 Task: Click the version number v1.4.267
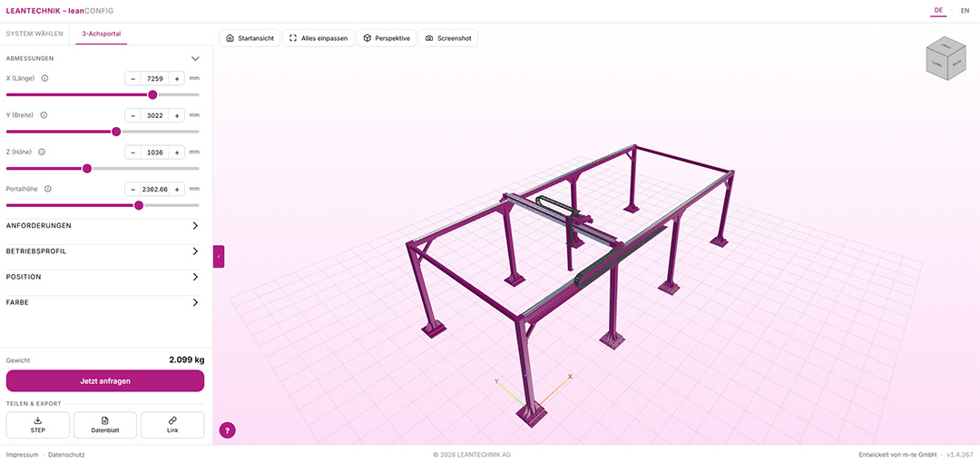(x=960, y=455)
